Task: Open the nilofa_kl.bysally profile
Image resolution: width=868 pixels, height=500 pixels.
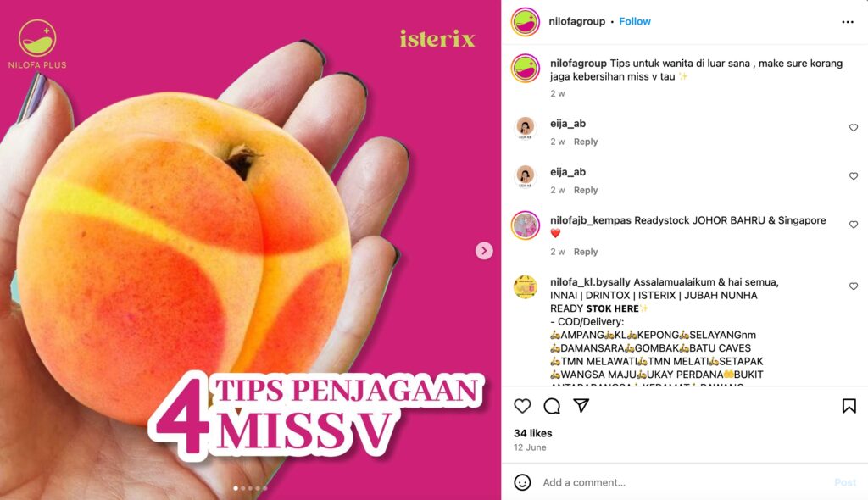Action: point(590,282)
